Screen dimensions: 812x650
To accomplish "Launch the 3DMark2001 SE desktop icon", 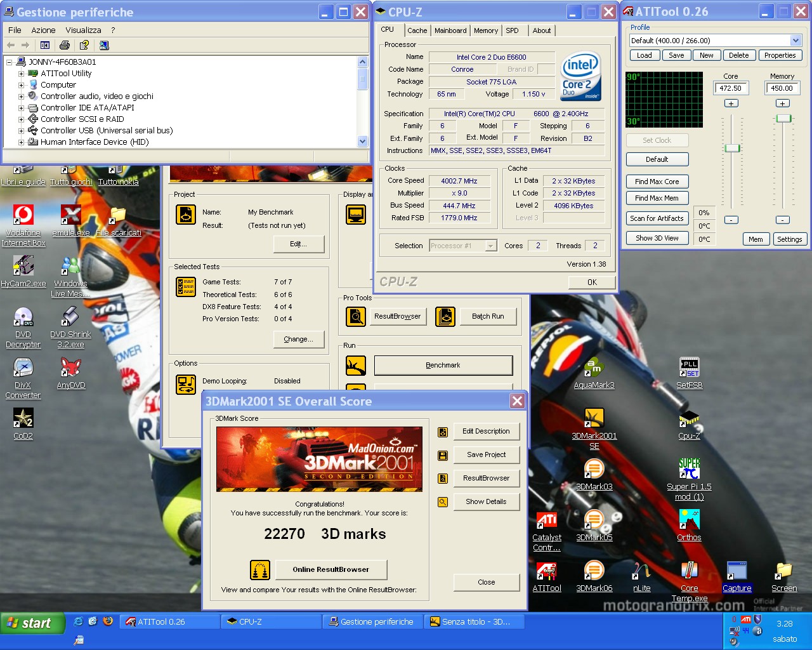I will tap(594, 428).
